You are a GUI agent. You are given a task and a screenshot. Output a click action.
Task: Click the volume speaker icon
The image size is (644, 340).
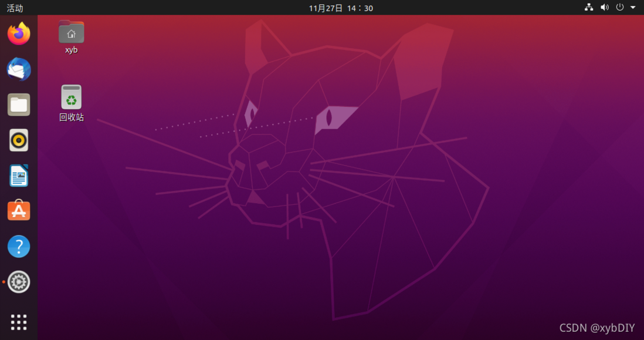[x=605, y=8]
